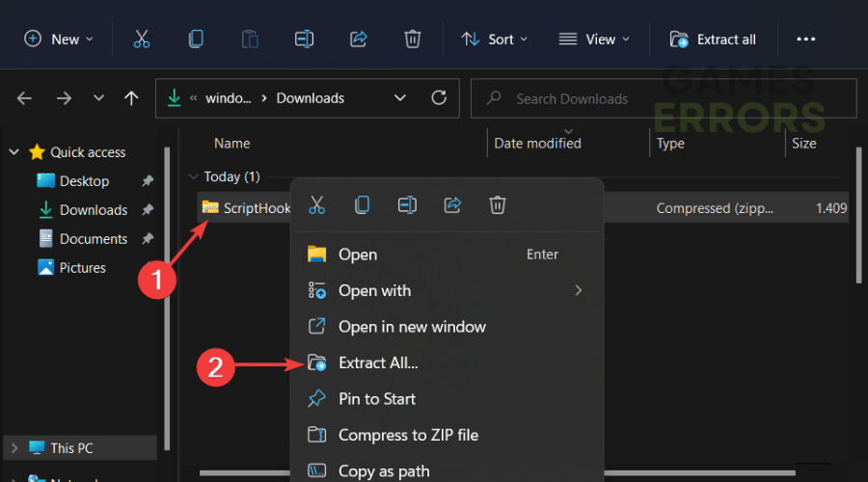Refresh the Downloads folder view
Image resolution: width=868 pixels, height=482 pixels.
click(439, 97)
